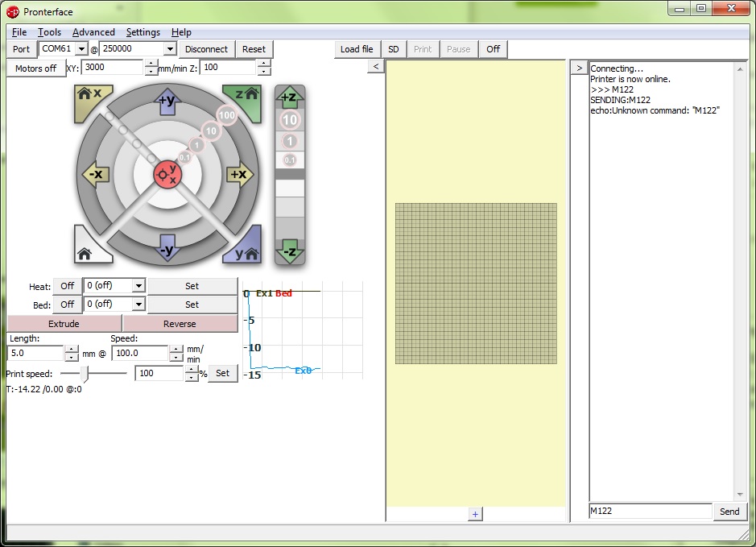Click the Port button

click(21, 49)
